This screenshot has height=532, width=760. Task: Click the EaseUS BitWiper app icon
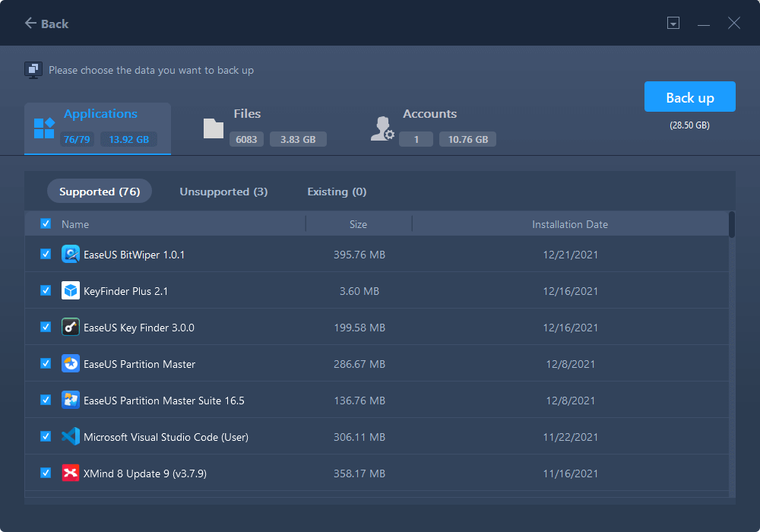pyautogui.click(x=71, y=255)
